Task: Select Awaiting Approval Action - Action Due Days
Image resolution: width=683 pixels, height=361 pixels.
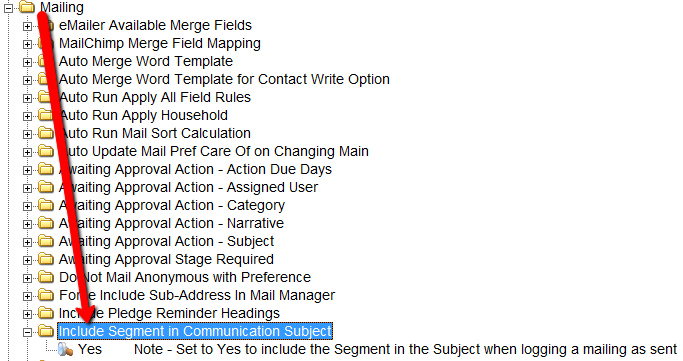Action: point(195,169)
